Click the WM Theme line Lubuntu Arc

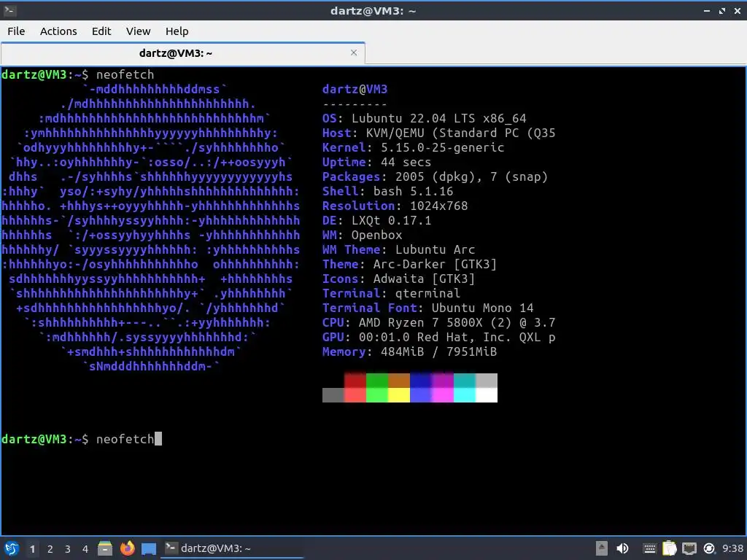[398, 249]
